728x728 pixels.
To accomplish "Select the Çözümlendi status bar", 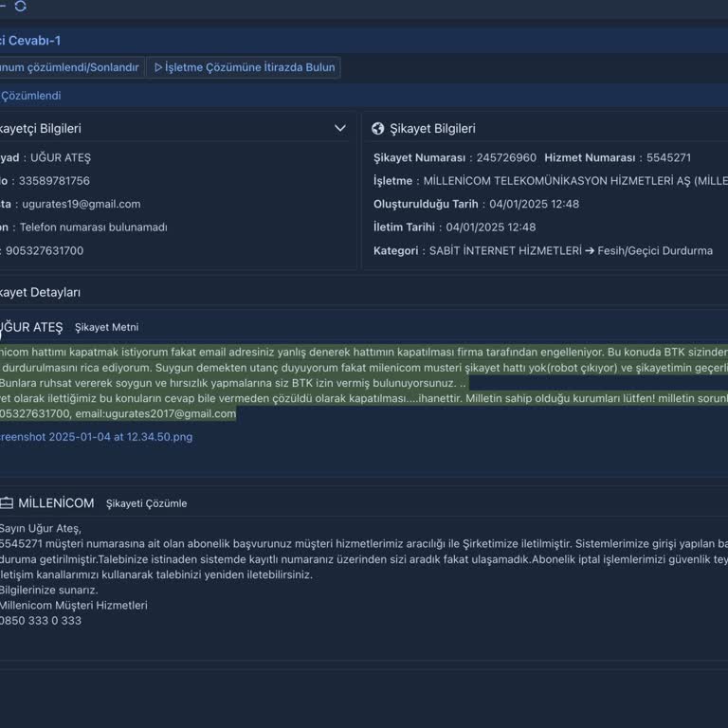I will [x=31, y=96].
